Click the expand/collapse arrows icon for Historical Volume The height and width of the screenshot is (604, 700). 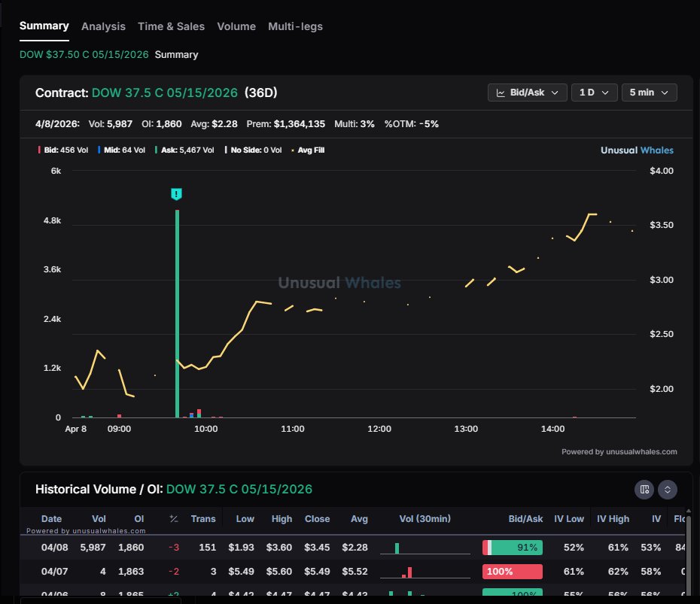pos(668,490)
